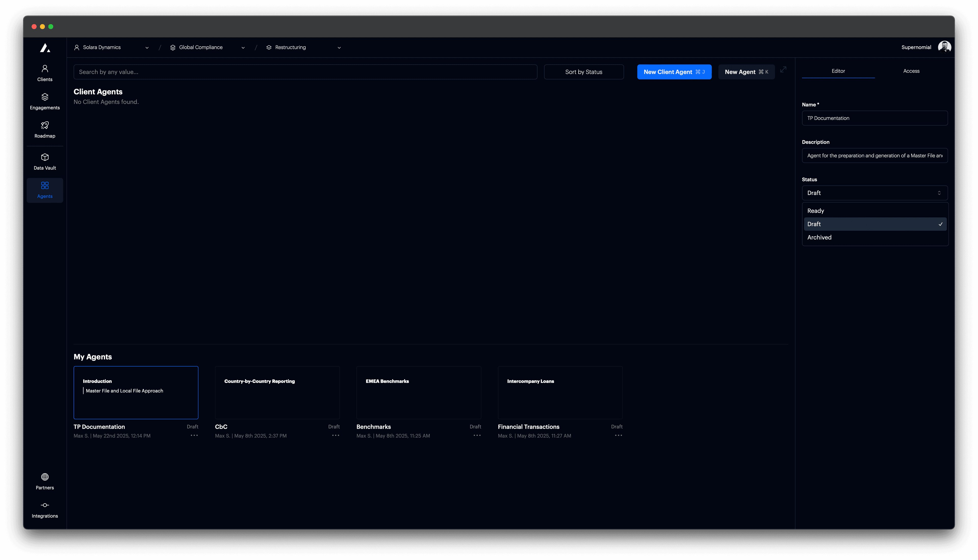Open the Roadmap panel from the sidebar

tap(45, 130)
